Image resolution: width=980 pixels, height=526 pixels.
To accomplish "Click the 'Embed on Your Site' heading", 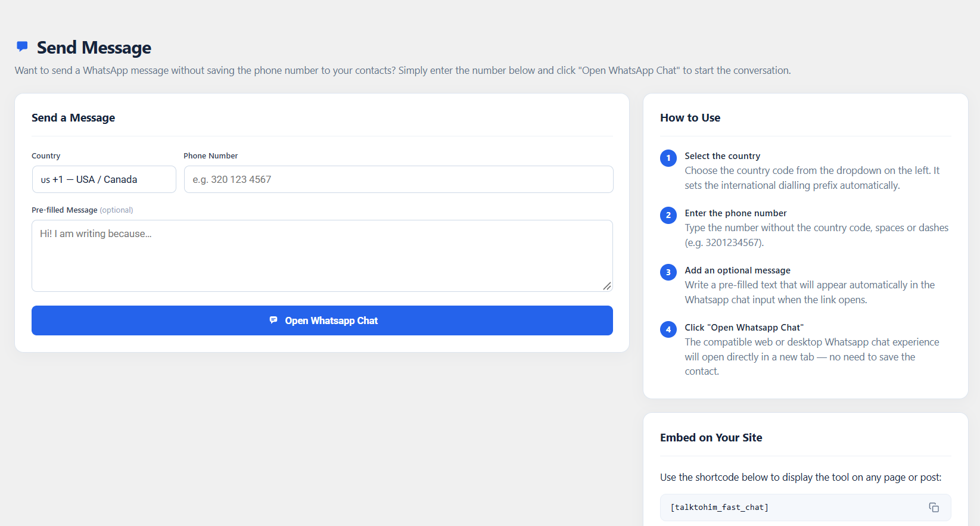I will (711, 438).
